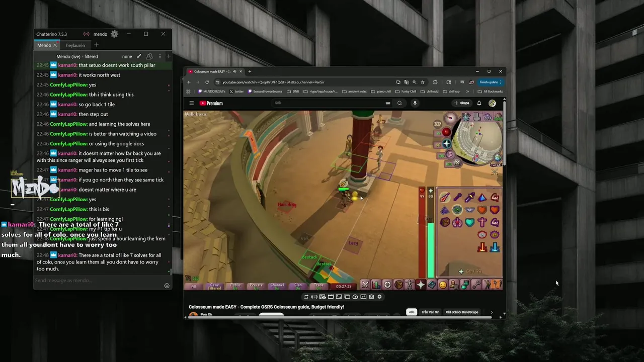Expand the chips row next arrow

(x=492, y=312)
